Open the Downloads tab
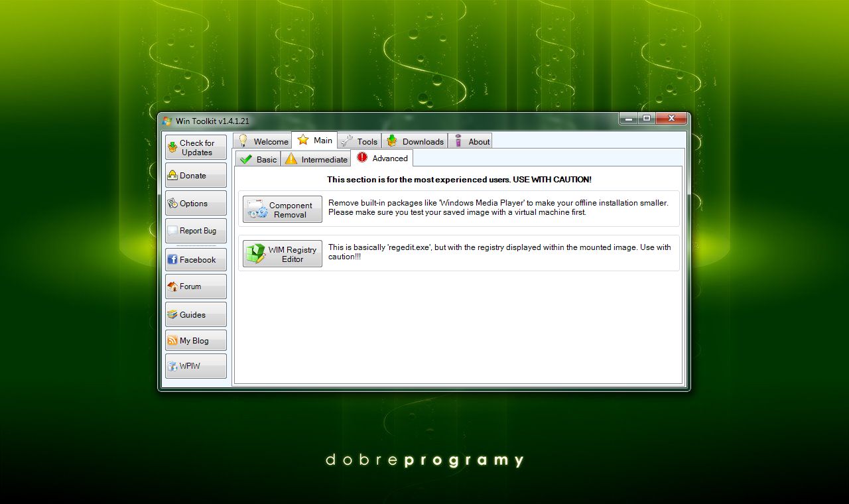The image size is (849, 504). [415, 141]
